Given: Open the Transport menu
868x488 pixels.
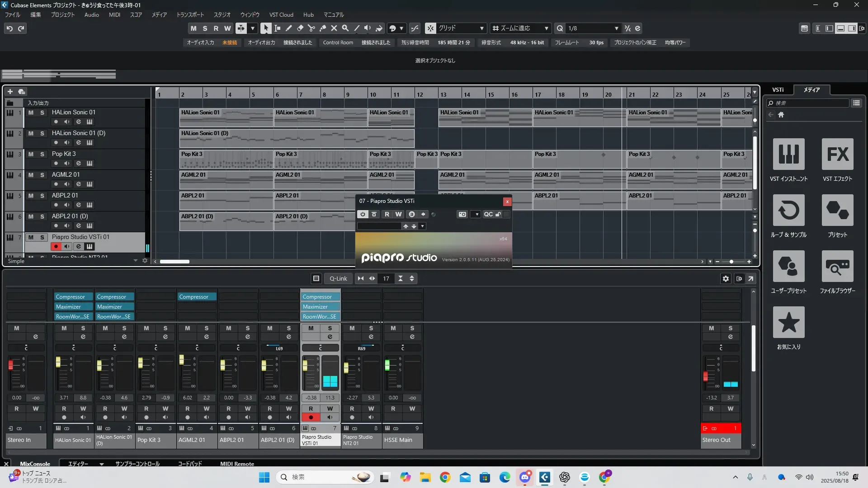Looking at the screenshot, I should (x=190, y=15).
